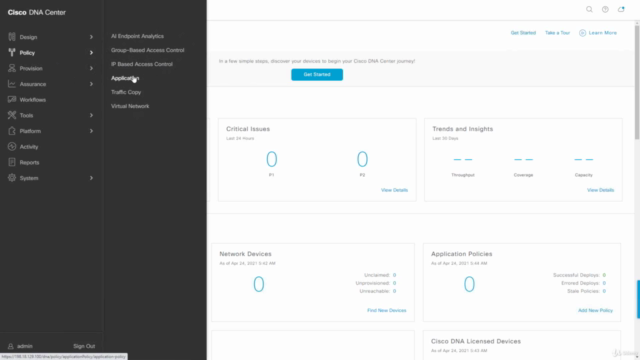
Task: Open Group-Based Access Control
Action: coord(147,50)
